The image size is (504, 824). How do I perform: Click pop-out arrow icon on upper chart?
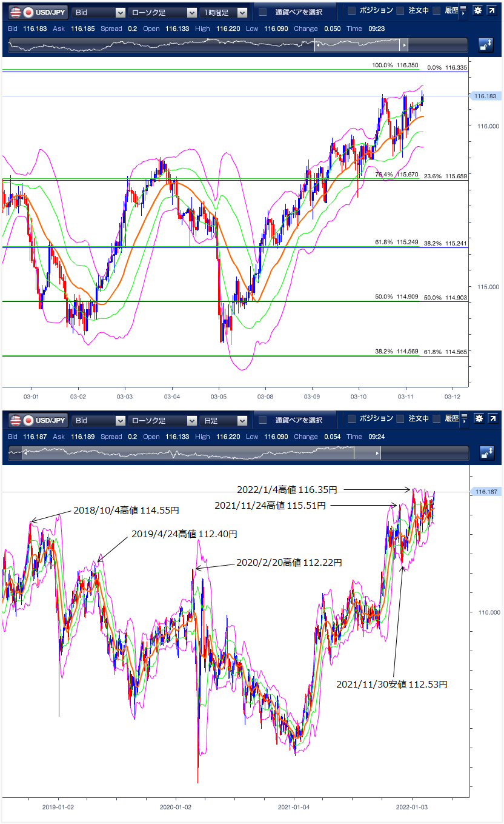(x=492, y=12)
